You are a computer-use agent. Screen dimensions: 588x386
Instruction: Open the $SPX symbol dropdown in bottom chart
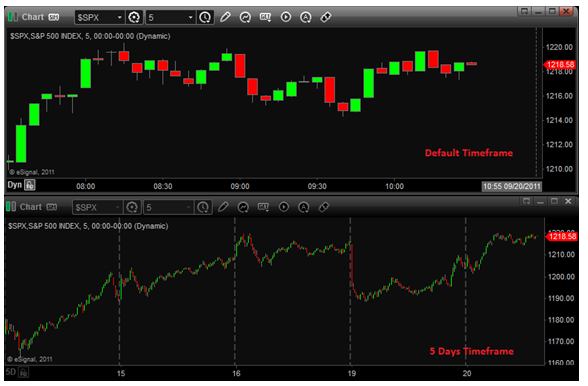pos(97,207)
